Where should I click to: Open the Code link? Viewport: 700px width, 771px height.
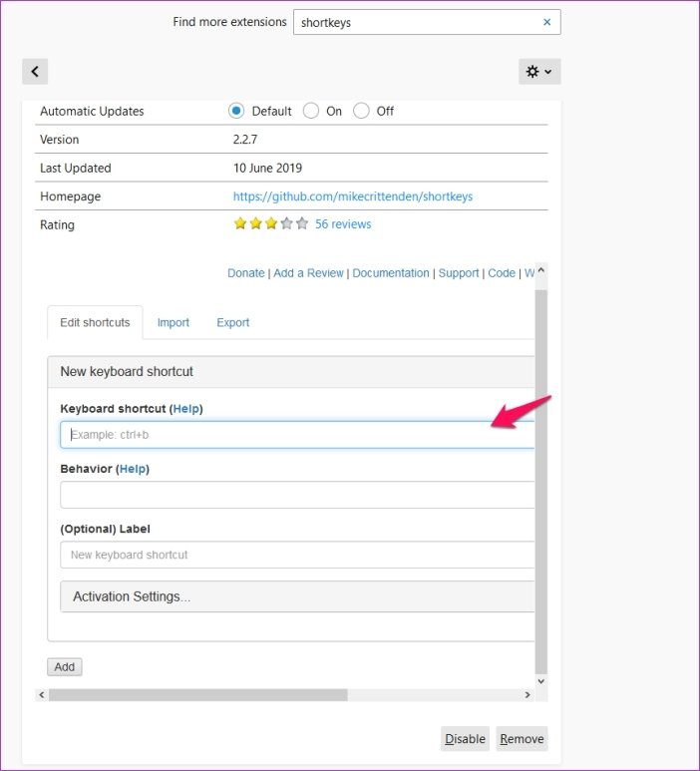tap(502, 273)
